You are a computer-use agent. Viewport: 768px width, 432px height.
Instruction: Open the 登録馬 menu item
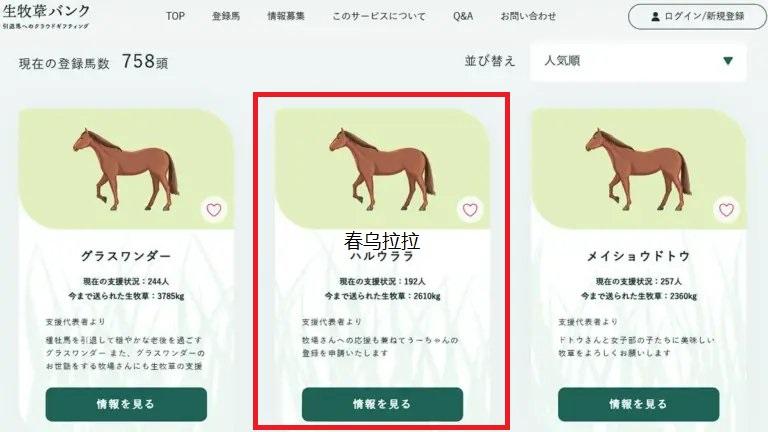click(x=226, y=16)
